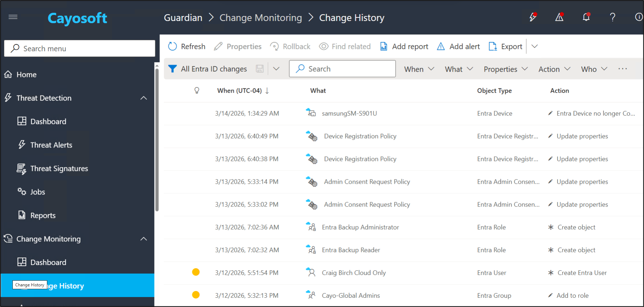Click the Search menu input field

point(80,48)
